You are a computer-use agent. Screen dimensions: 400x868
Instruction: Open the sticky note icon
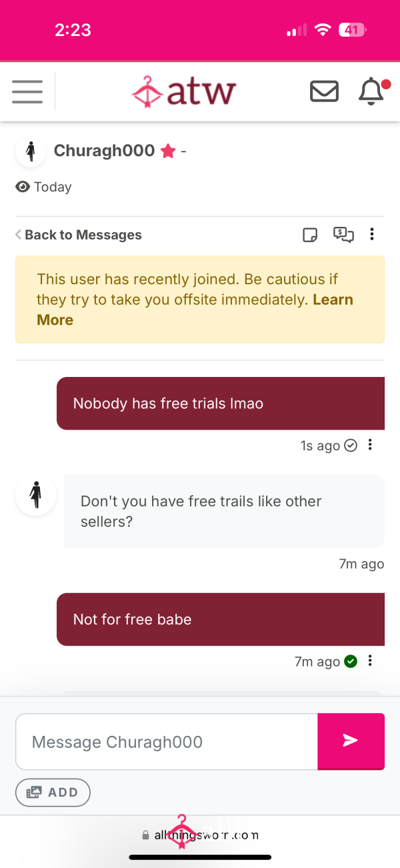[310, 235]
